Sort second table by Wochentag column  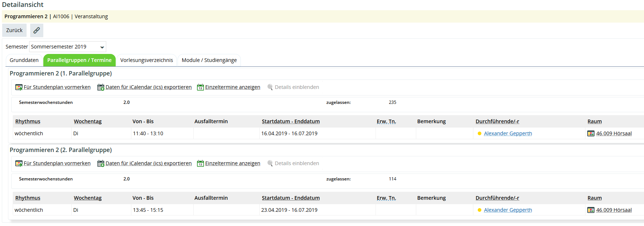[88, 198]
